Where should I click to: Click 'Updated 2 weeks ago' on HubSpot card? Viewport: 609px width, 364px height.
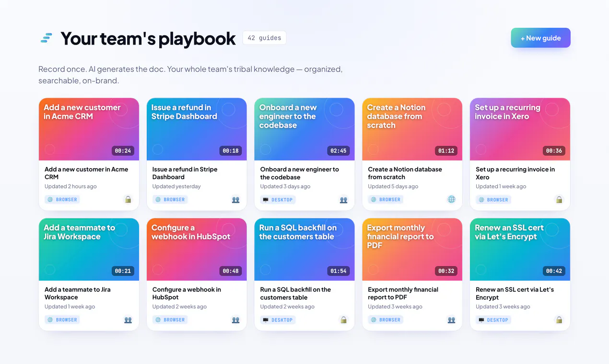[180, 307]
